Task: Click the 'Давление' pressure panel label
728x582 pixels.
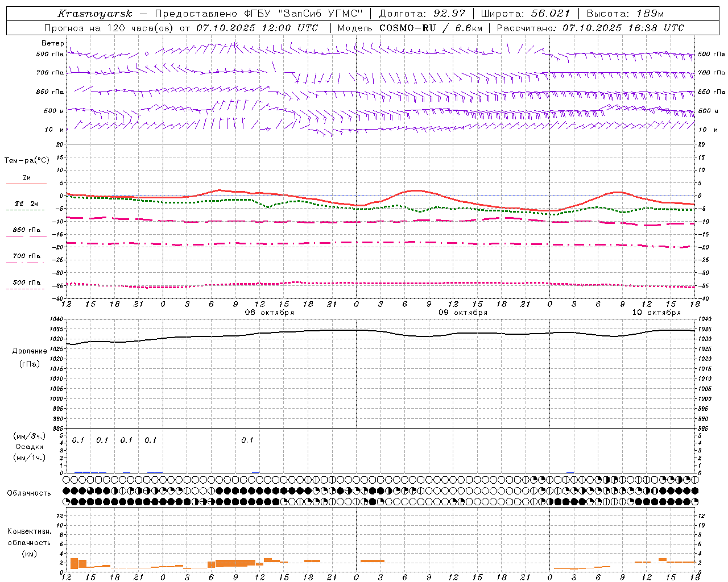Action: (x=30, y=351)
